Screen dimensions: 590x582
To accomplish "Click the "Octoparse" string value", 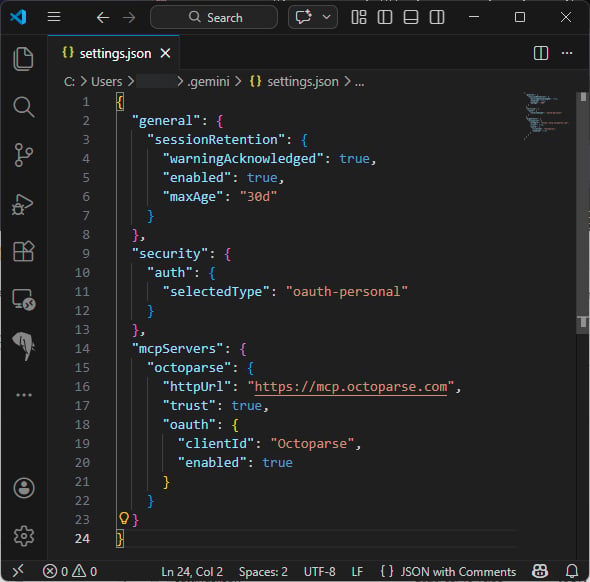I will (x=312, y=444).
